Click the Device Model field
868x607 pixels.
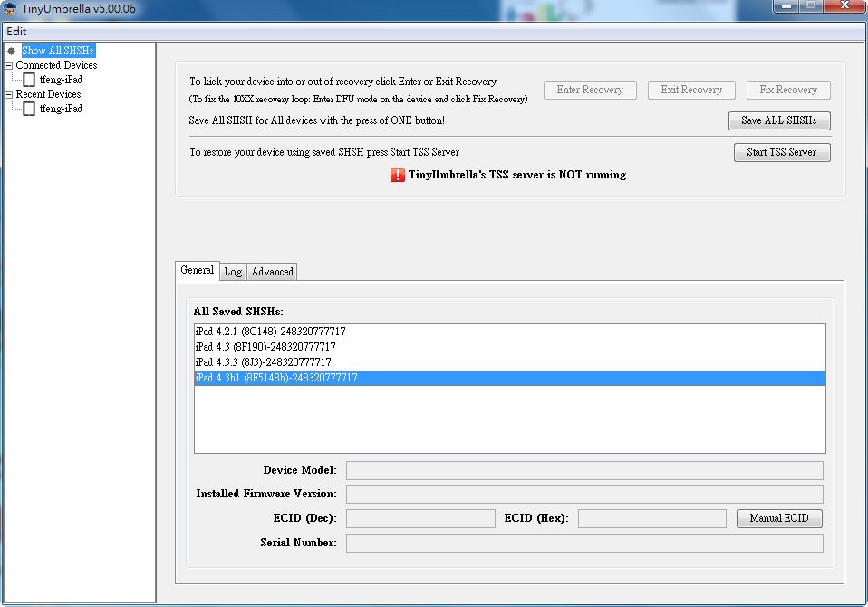[584, 471]
